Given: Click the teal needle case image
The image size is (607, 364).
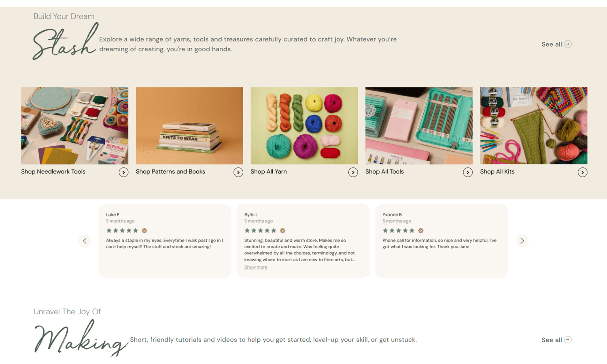Looking at the screenshot, I should (x=419, y=125).
